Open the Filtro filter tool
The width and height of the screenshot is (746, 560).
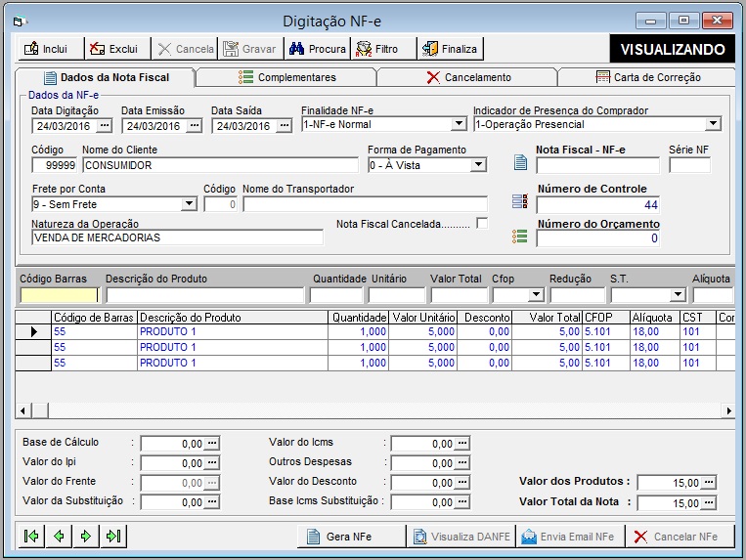click(x=376, y=48)
